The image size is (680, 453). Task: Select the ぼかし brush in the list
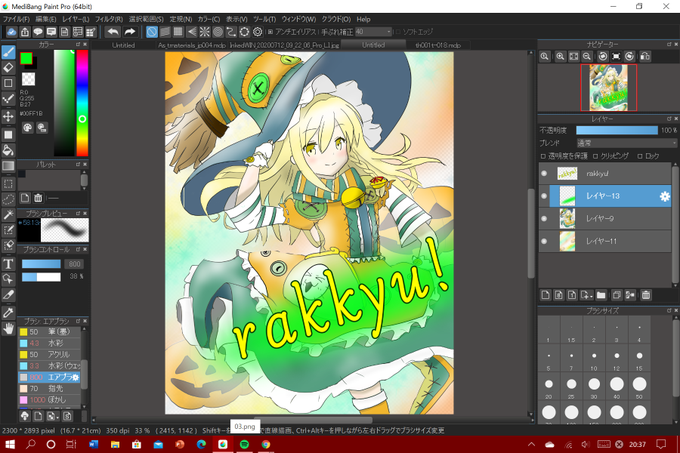coord(49,400)
